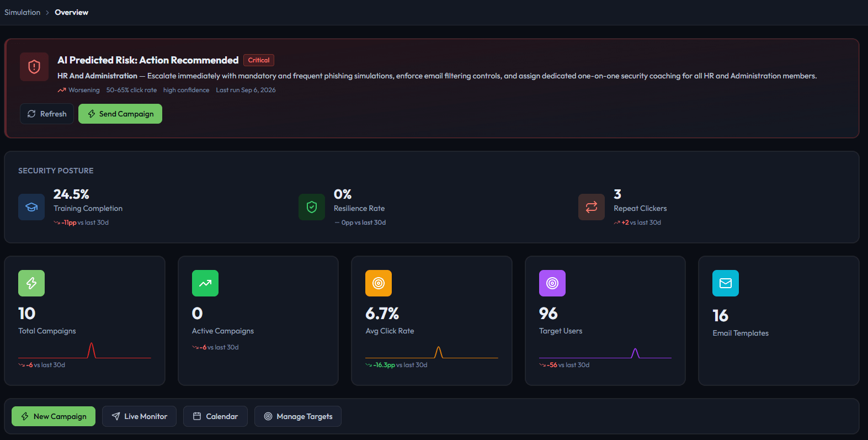Click the breadcrumb chevron separator after Simulation

click(47, 13)
